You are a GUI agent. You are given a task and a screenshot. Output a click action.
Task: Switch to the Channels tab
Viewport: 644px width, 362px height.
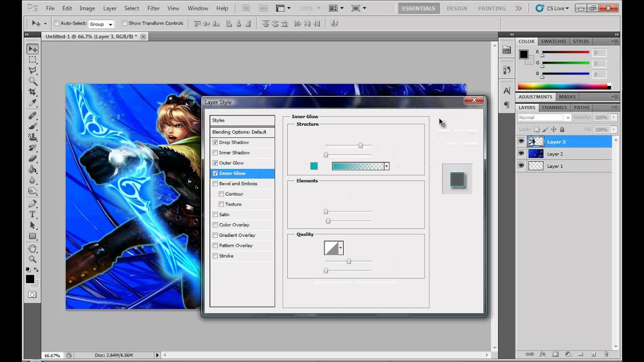click(x=554, y=108)
